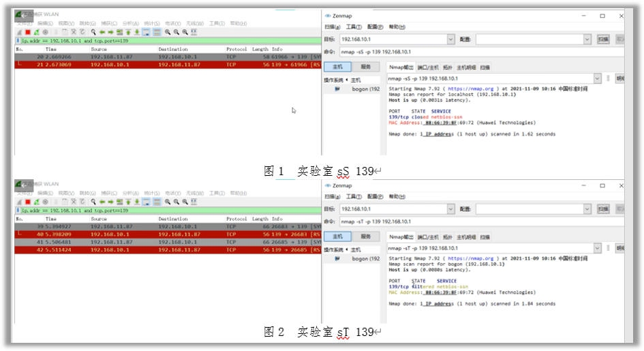Open capture options in Figure 2 Wireshark

45,202
